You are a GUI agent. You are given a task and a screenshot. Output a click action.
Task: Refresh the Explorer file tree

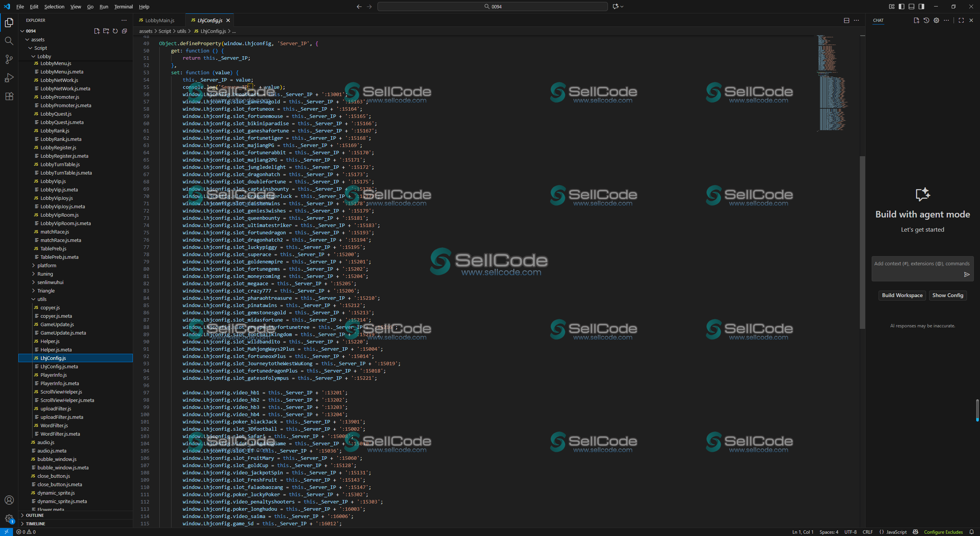tap(115, 31)
